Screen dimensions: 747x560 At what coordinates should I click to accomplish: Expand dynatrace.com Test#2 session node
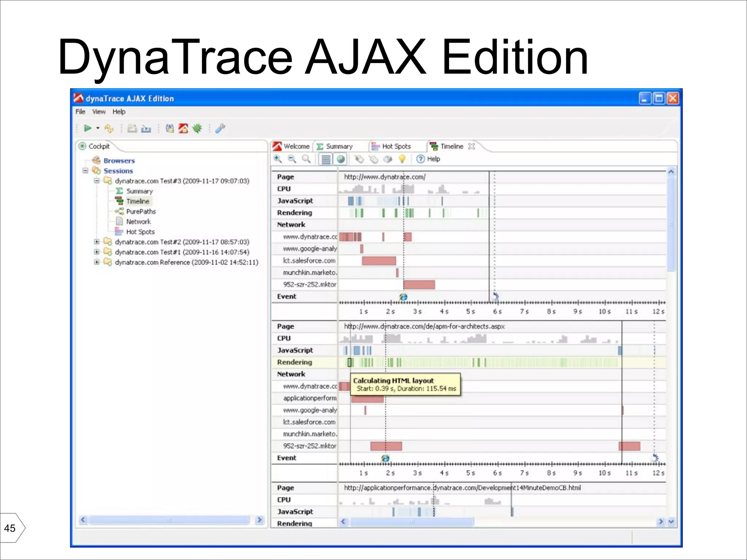click(x=97, y=242)
